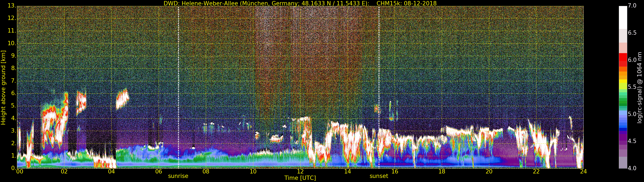Click the '1.' height axis tick label
Screen dimensions: 644x182
pos(13,156)
